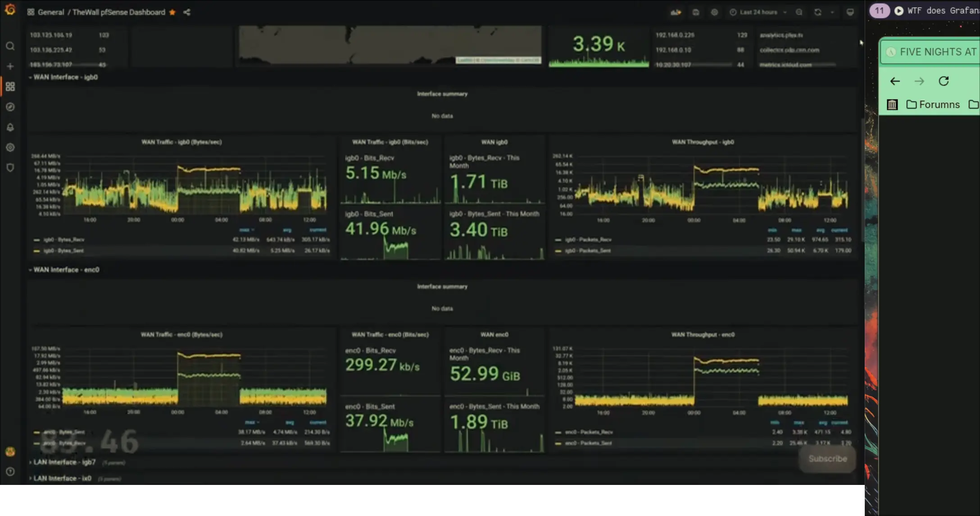Collapse the WAN Interface - igb0 row
This screenshot has width=980, height=516.
[x=65, y=77]
